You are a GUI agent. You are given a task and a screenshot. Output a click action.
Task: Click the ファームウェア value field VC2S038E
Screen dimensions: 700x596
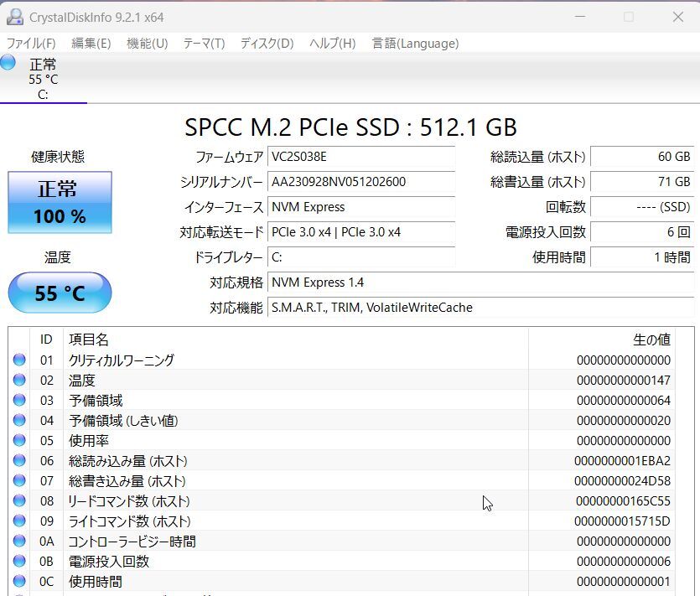point(361,157)
